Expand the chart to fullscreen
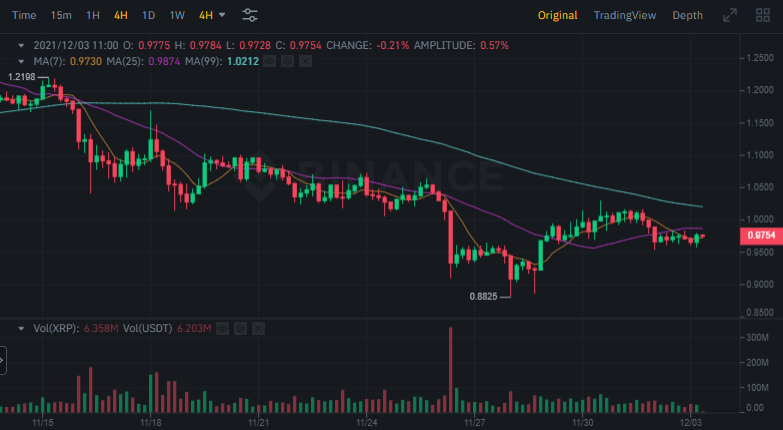 [x=728, y=16]
